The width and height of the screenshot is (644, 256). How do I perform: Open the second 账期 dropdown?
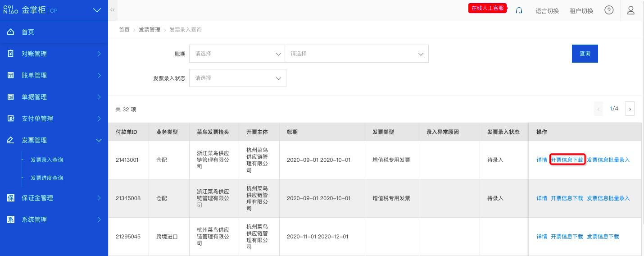click(x=357, y=54)
